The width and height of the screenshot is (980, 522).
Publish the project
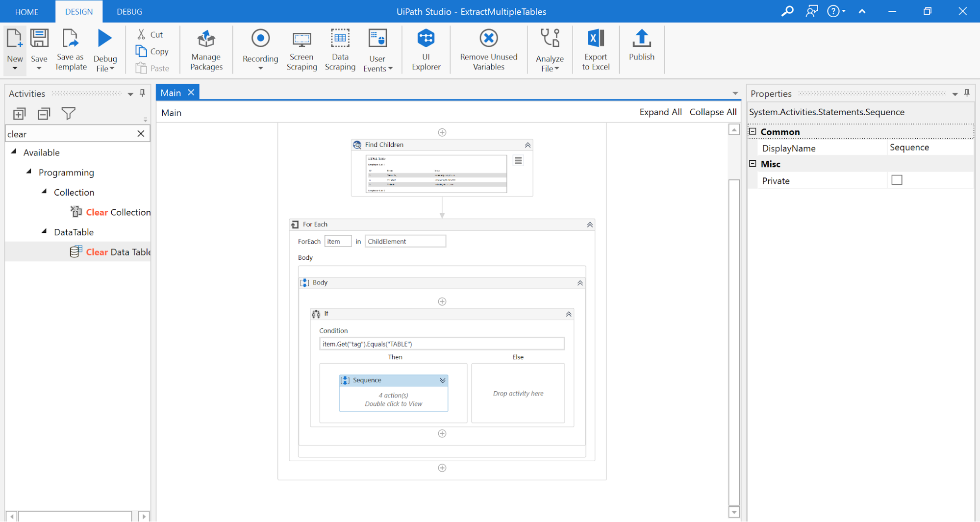[641, 45]
